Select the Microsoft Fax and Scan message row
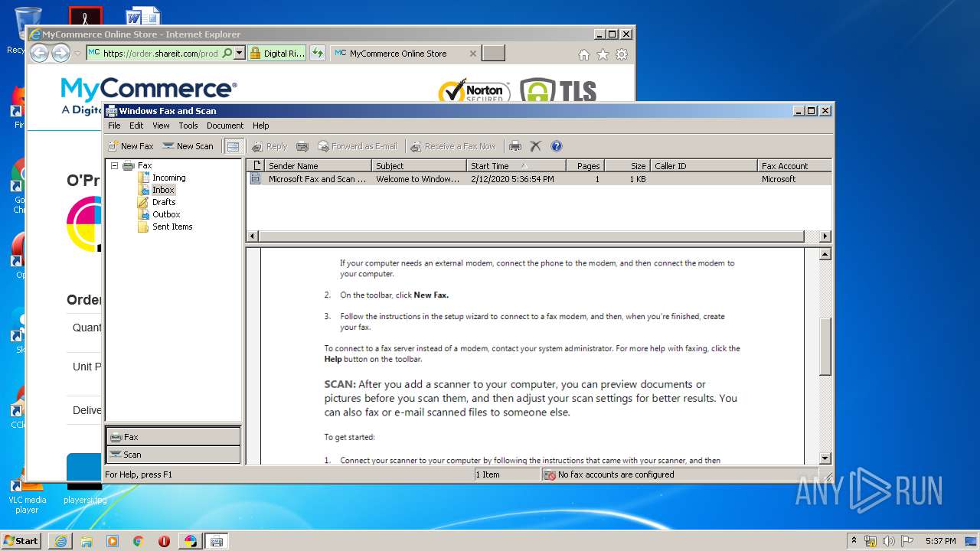 click(x=539, y=179)
